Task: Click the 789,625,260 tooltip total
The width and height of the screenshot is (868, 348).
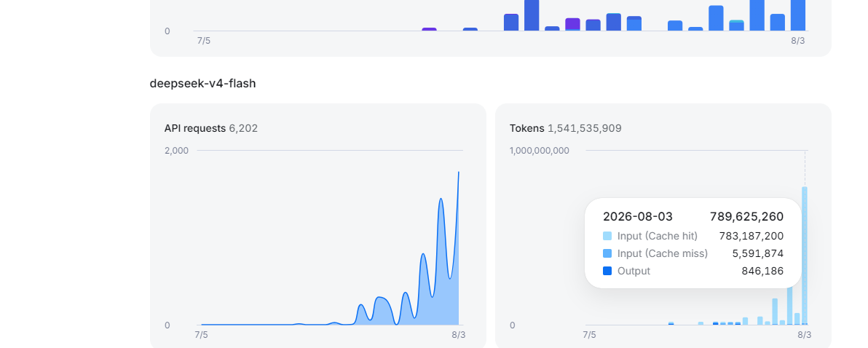Action: coord(747,216)
